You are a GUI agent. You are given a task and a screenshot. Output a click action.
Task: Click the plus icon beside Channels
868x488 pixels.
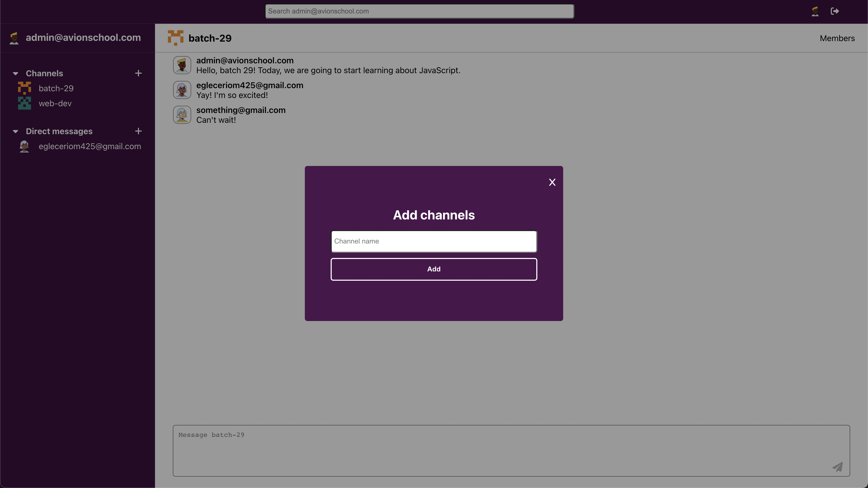click(138, 73)
